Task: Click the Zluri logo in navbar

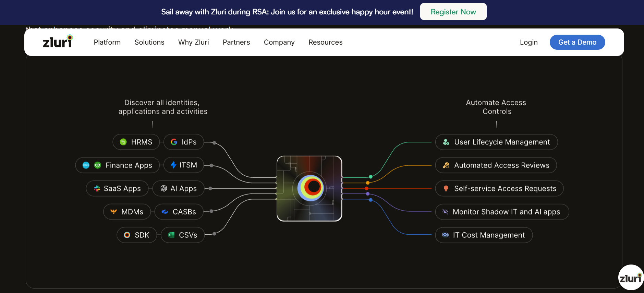Action: coord(58,42)
